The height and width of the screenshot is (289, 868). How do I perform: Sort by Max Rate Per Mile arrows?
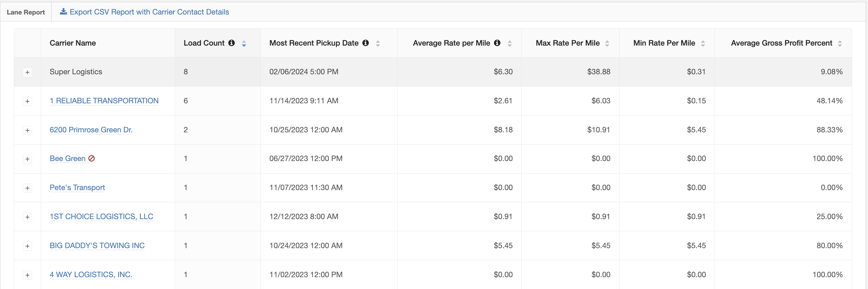(607, 44)
